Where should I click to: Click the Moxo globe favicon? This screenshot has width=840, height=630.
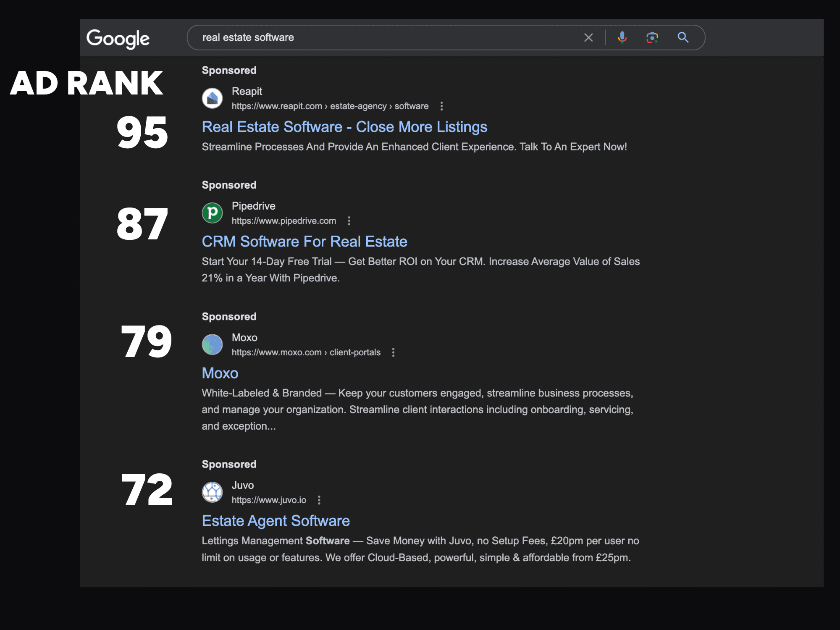[x=212, y=344]
